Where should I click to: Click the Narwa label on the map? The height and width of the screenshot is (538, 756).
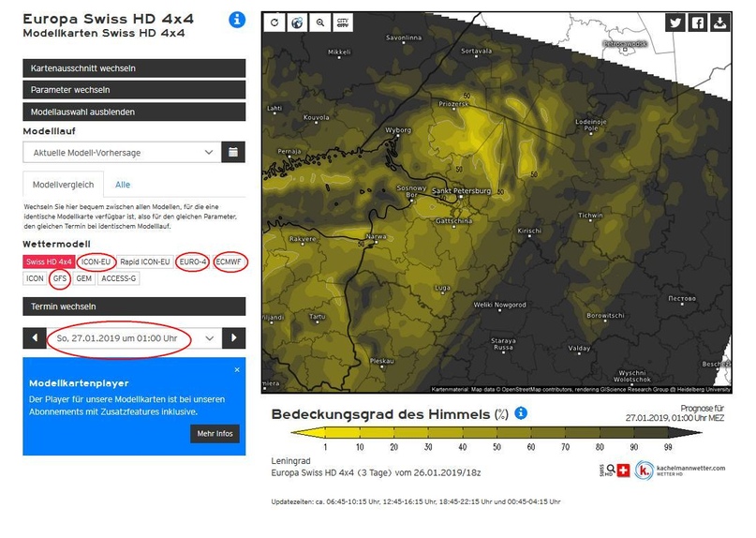pyautogui.click(x=376, y=236)
